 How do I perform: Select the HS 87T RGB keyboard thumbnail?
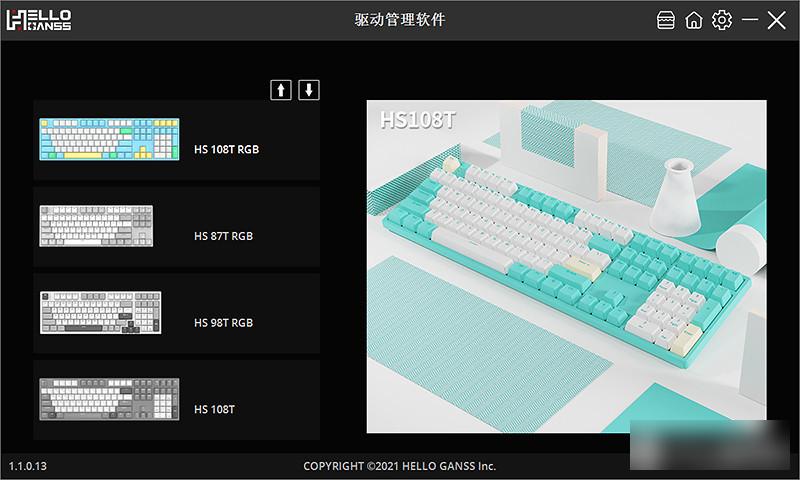tap(96, 226)
